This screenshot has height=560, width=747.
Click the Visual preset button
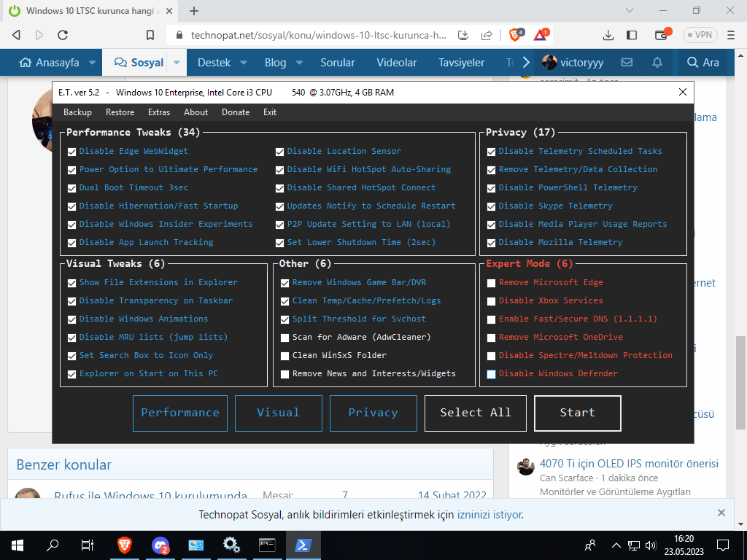click(x=278, y=413)
